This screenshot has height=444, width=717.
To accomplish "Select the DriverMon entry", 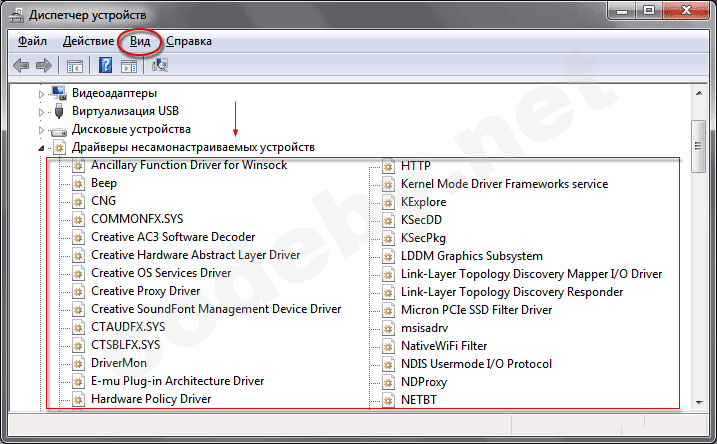I will [119, 363].
